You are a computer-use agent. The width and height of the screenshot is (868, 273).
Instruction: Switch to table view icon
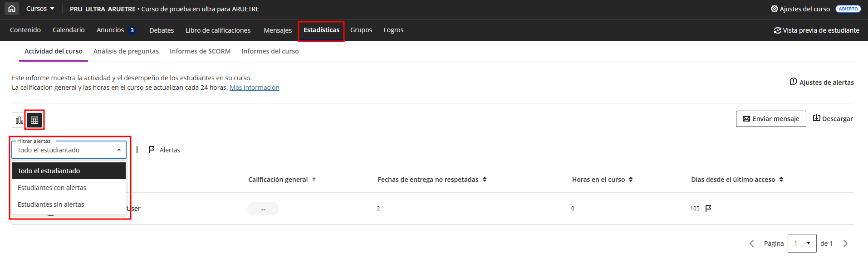34,120
